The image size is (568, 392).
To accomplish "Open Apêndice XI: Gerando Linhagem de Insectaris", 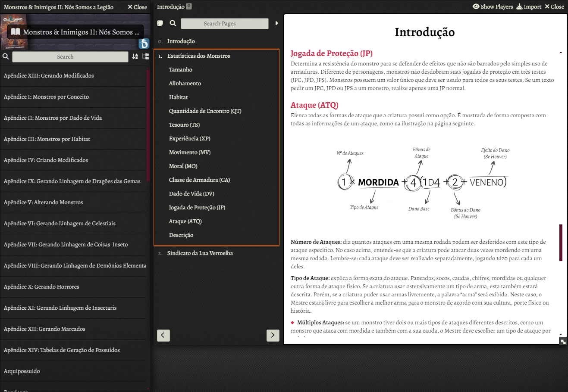I will [73, 308].
